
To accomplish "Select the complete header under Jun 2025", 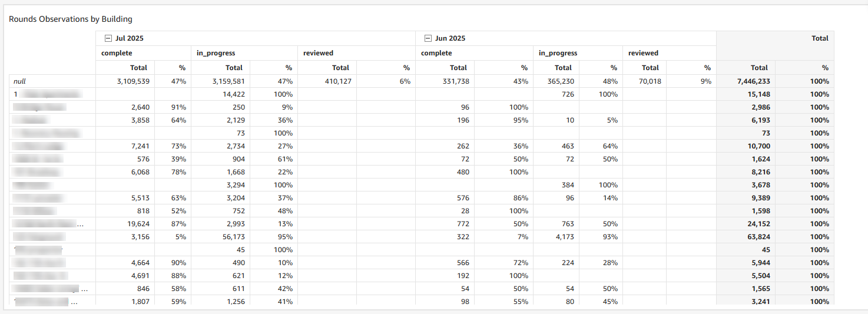I will tap(437, 53).
